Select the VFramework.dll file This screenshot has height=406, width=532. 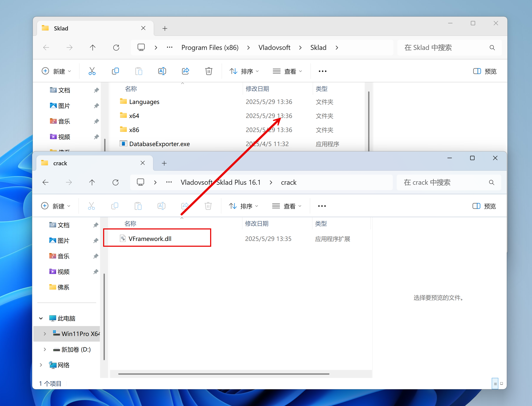coord(150,239)
